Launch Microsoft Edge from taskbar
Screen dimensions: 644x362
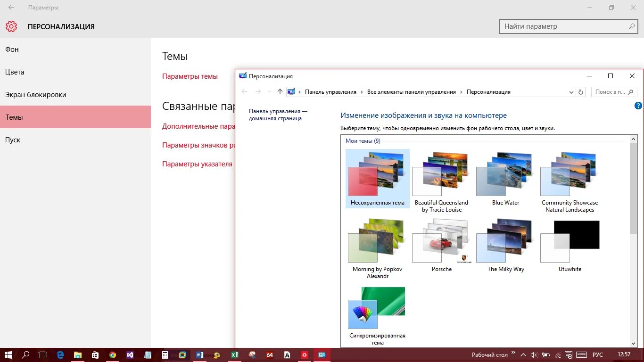click(60, 355)
